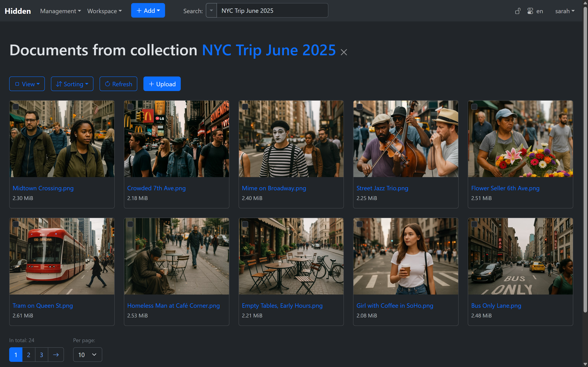Click the "2.61 MiB" size text
Screen dimensions: 588x367
(x=23, y=316)
